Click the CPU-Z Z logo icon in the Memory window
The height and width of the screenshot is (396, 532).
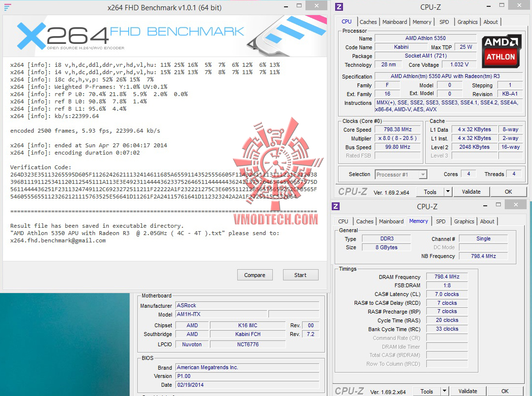[336, 206]
